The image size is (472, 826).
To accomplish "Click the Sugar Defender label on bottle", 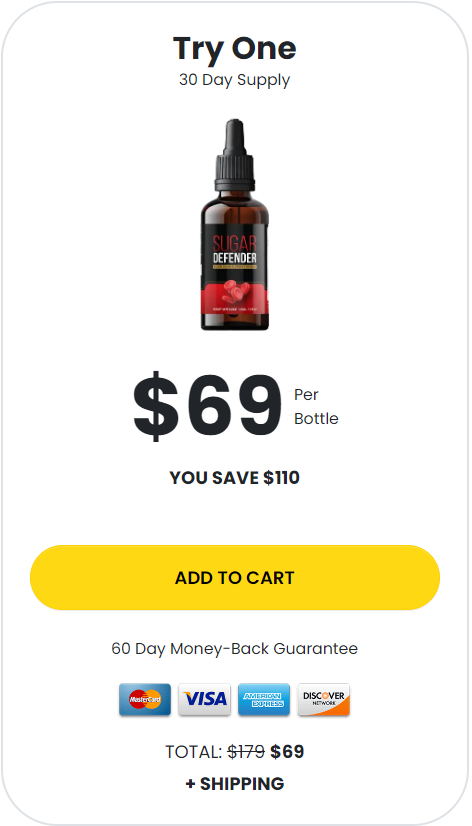I will point(235,253).
